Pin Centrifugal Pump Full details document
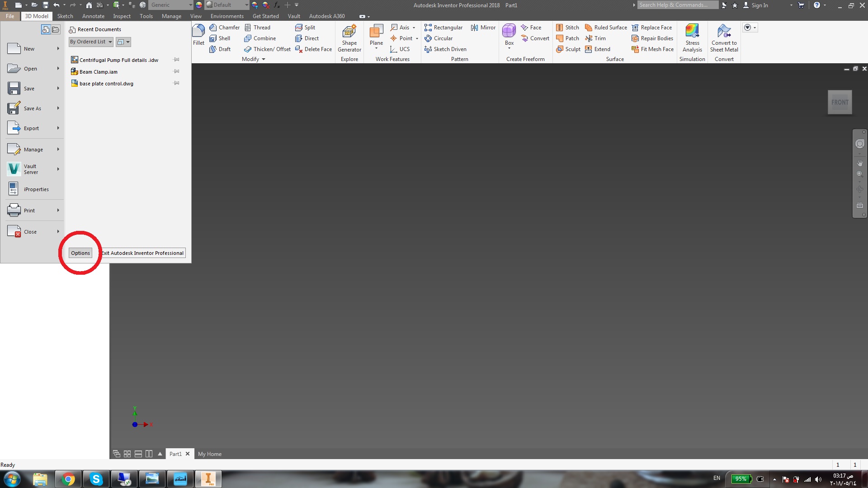This screenshot has width=868, height=488. pos(177,60)
